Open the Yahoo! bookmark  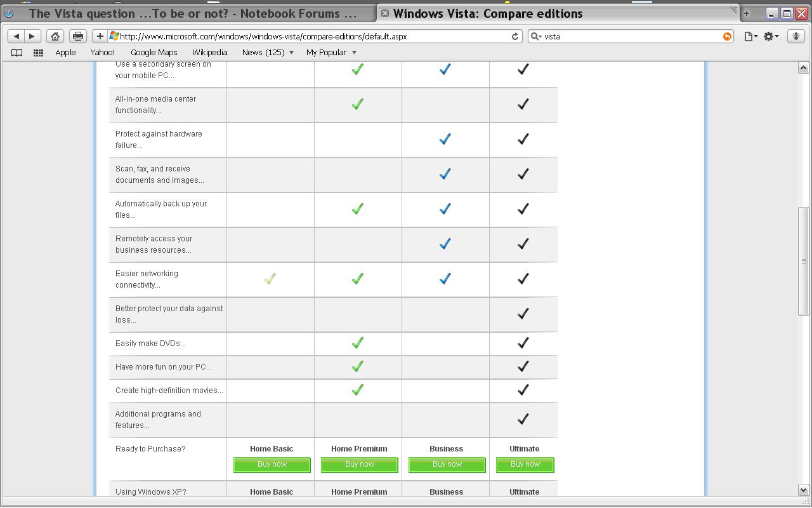tap(103, 53)
